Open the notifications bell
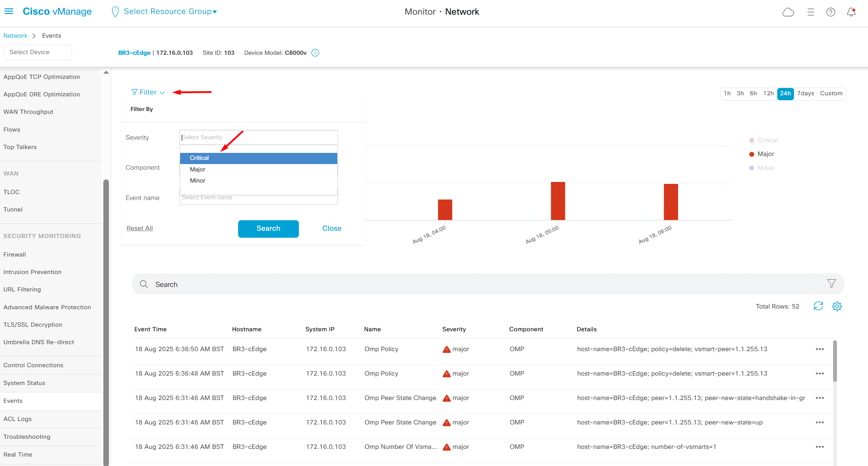Screen dimensions: 868x466 (851, 12)
